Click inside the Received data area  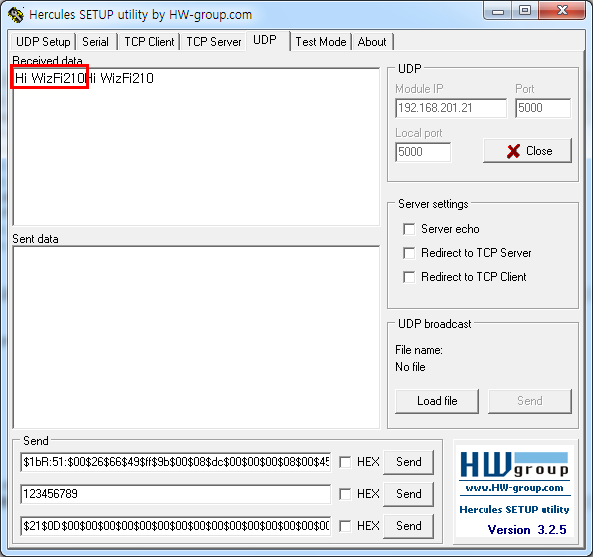tap(196, 147)
